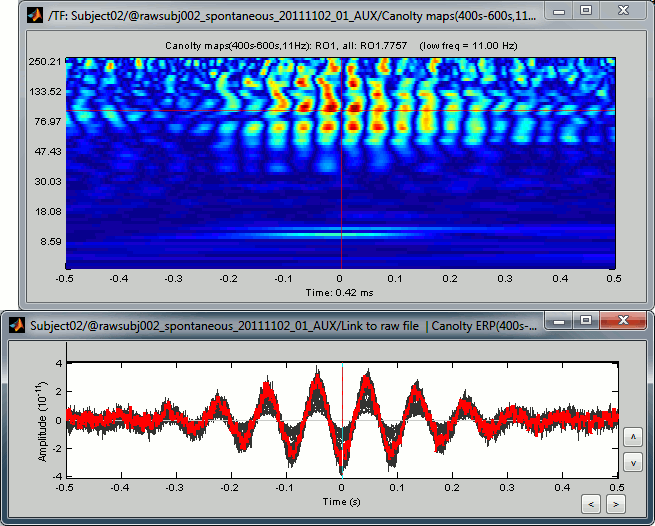Click the 'Time (s)' axis label
655x526 pixels.
341,500
